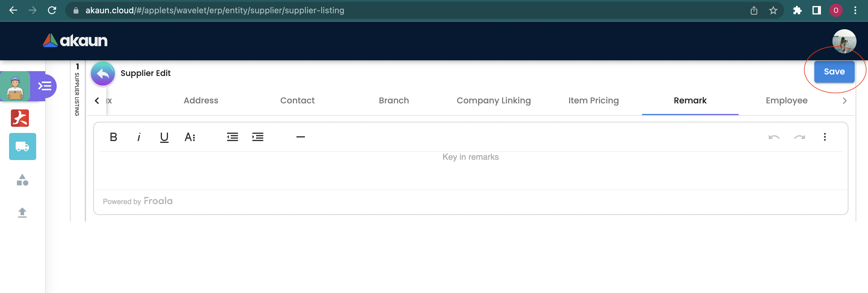Click the browser address bar URL
This screenshot has width=868, height=293.
pos(215,11)
